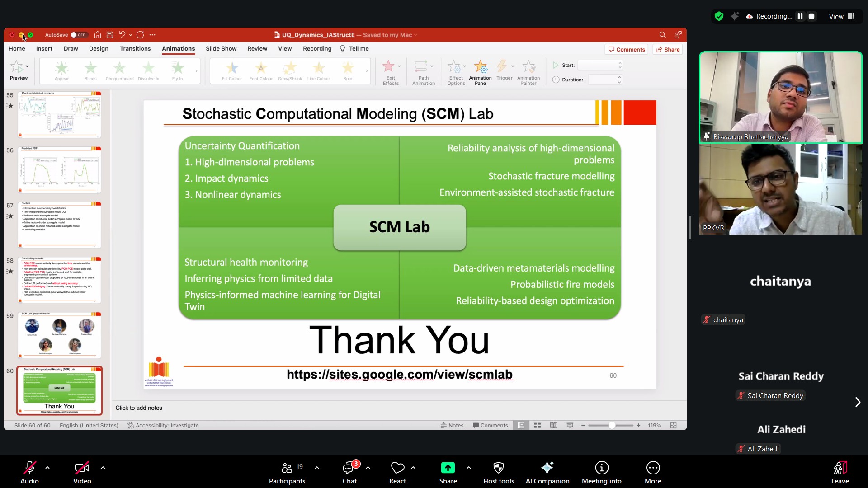Open the Animation Pane
Screen dimensions: 868x488
click(480, 72)
